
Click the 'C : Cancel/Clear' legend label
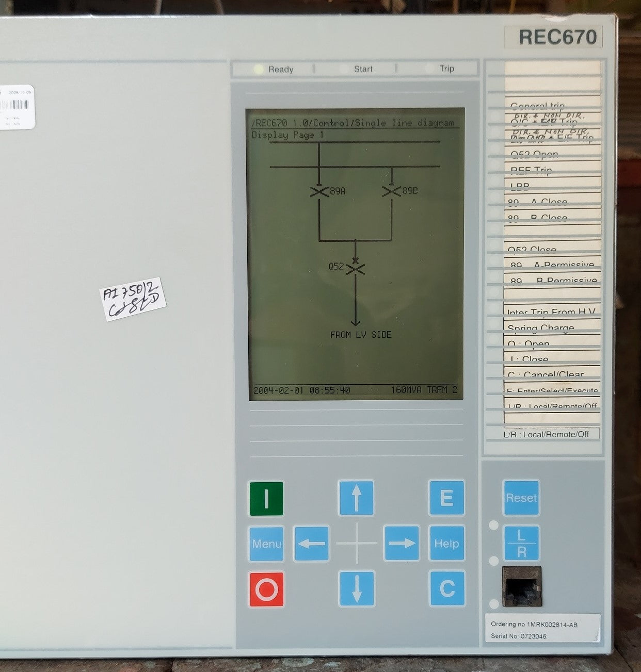pyautogui.click(x=546, y=374)
